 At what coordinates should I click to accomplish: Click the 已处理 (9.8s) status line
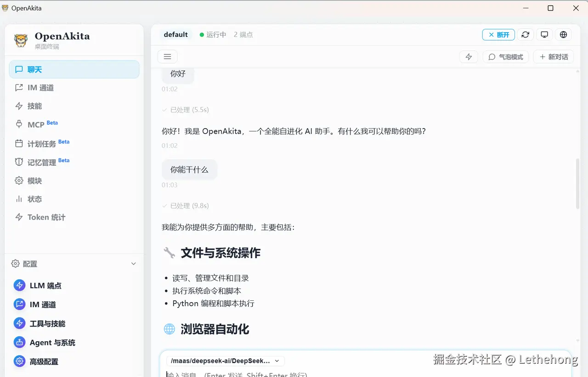coord(185,206)
